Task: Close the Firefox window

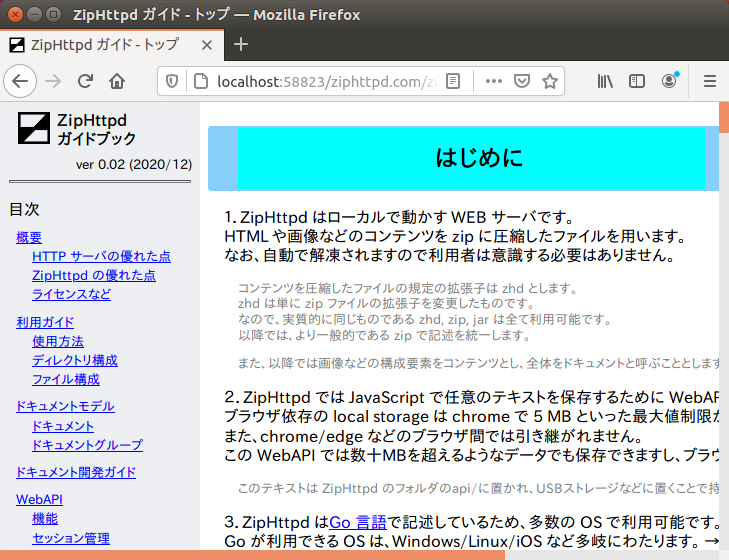Action: click(x=15, y=14)
